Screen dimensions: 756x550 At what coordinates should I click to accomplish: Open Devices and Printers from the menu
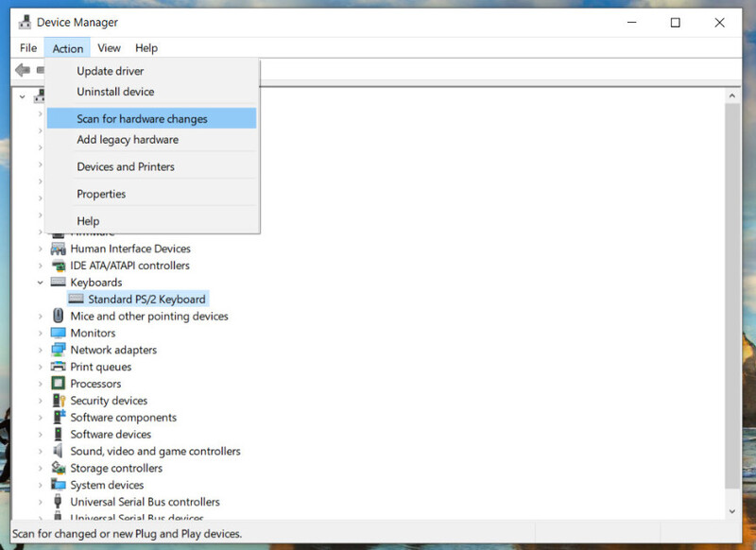tap(151, 166)
